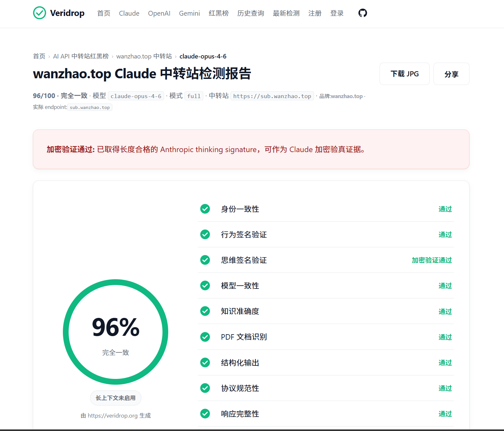Click the Veridrop brand name
The height and width of the screenshot is (431, 504).
67,13
